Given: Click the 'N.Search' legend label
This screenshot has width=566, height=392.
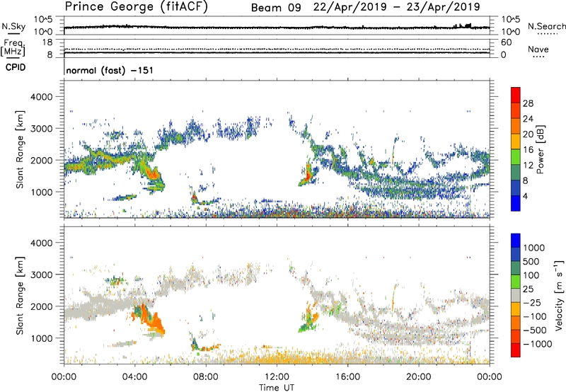Looking at the screenshot, I should point(546,26).
